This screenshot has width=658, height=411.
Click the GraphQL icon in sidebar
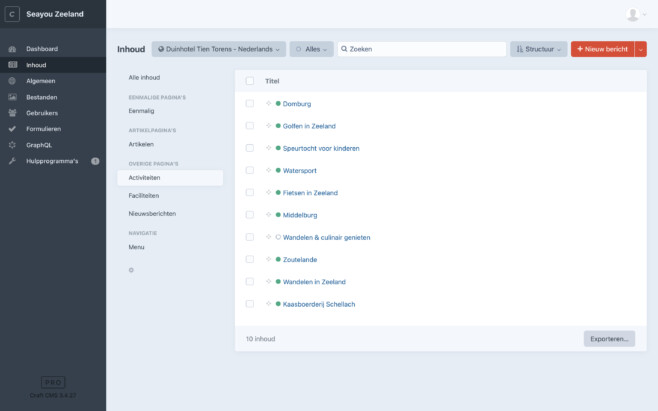click(12, 145)
